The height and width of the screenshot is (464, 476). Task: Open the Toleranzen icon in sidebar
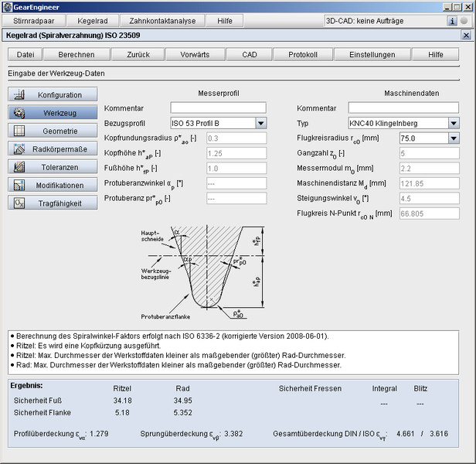click(x=19, y=167)
